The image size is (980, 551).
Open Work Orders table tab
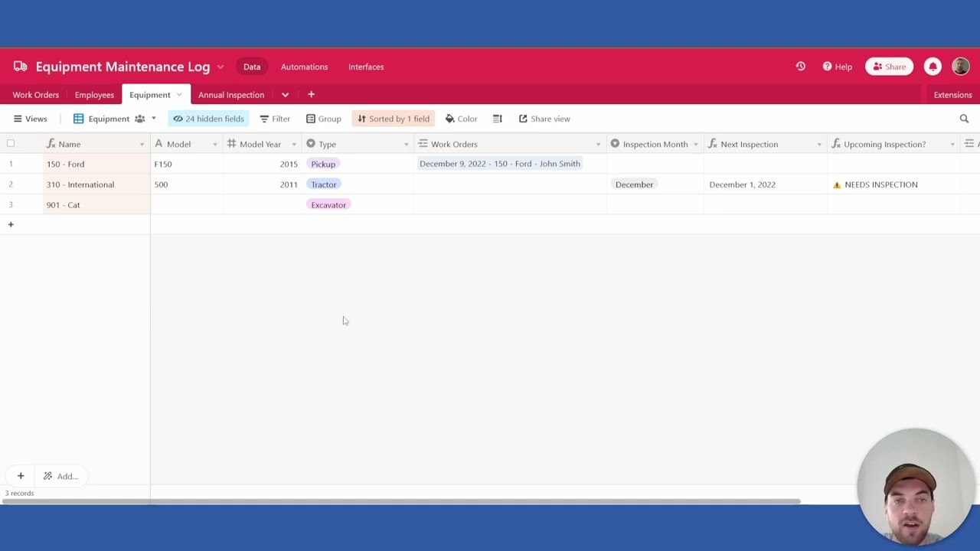pyautogui.click(x=35, y=95)
